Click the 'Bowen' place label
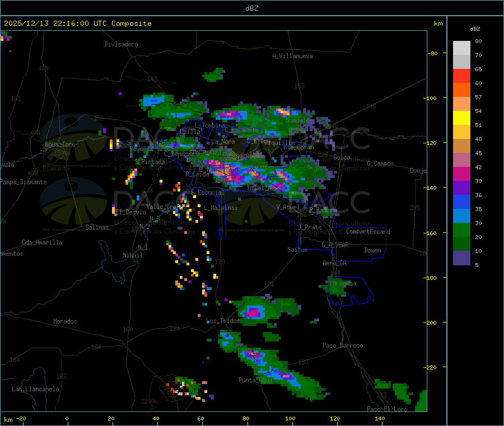 [x=372, y=250]
